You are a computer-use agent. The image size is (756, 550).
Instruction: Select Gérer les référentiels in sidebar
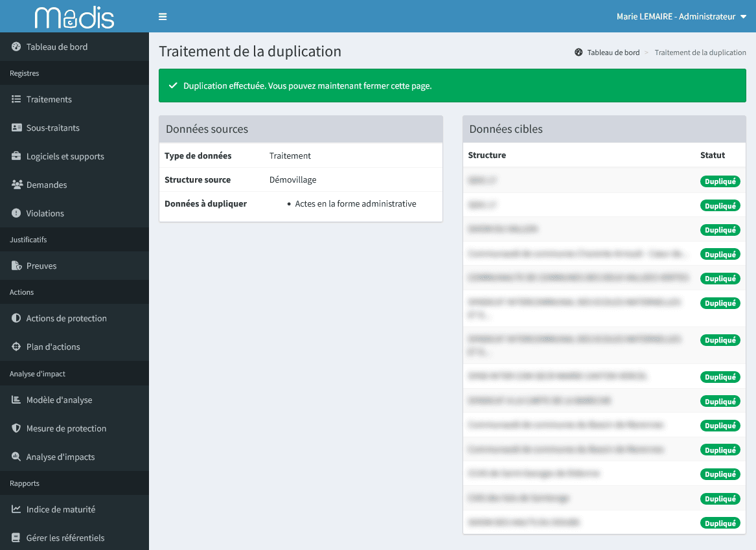(65, 538)
